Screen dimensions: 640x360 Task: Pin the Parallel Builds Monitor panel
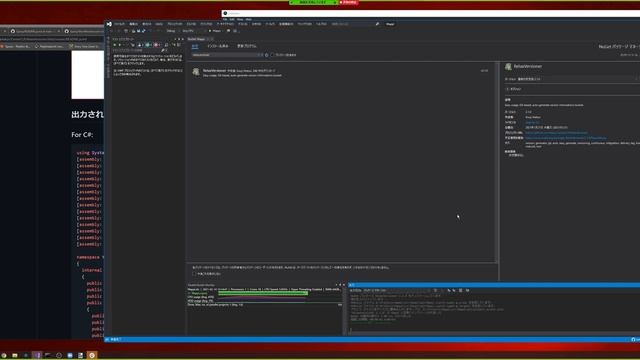[340, 285]
